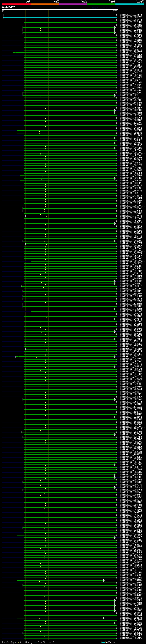This screenshot has height=644, width=146.
Task: Choose hit UniRef100_C7XQ81
Action: point(131,42)
